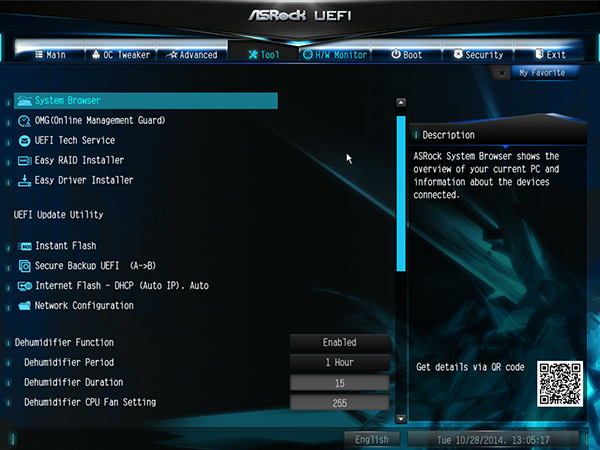Click the My Favorite button
The height and width of the screenshot is (450, 600).
pos(542,72)
